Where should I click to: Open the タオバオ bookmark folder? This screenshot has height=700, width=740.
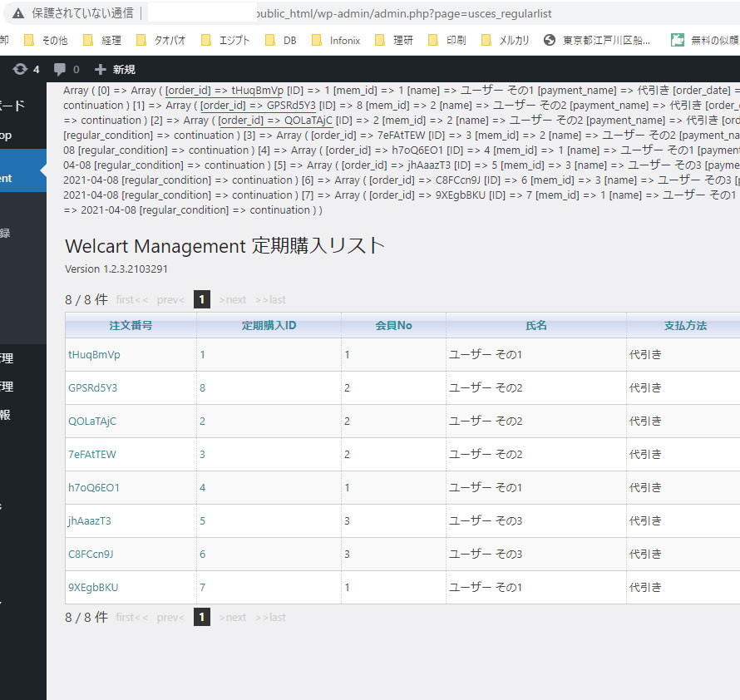[x=161, y=41]
